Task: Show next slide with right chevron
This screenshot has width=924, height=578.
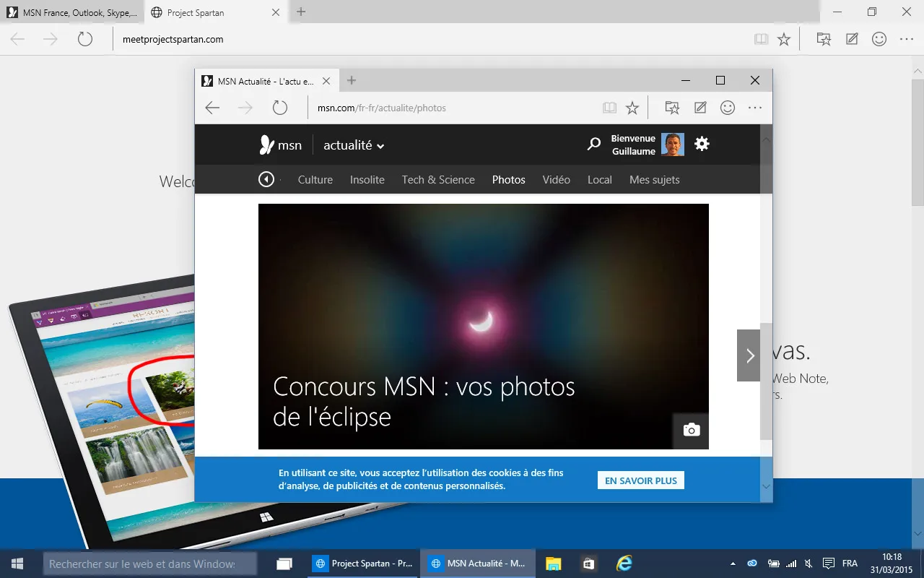Action: click(749, 355)
